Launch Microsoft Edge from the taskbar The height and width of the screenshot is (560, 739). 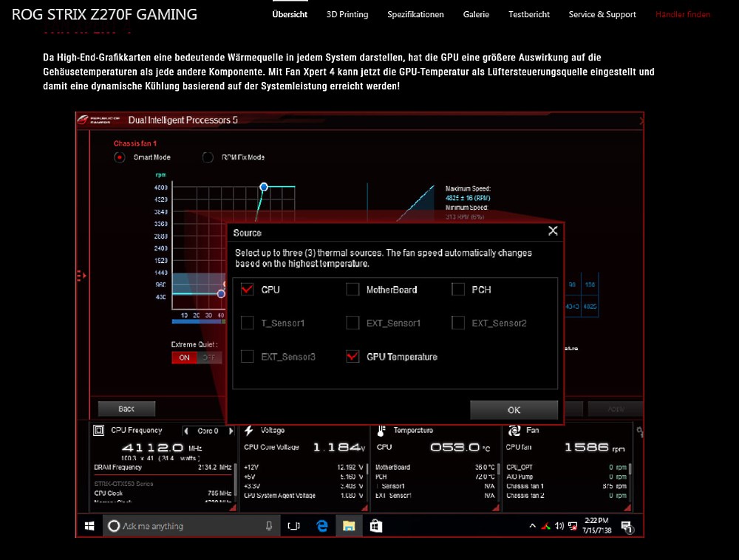[322, 526]
